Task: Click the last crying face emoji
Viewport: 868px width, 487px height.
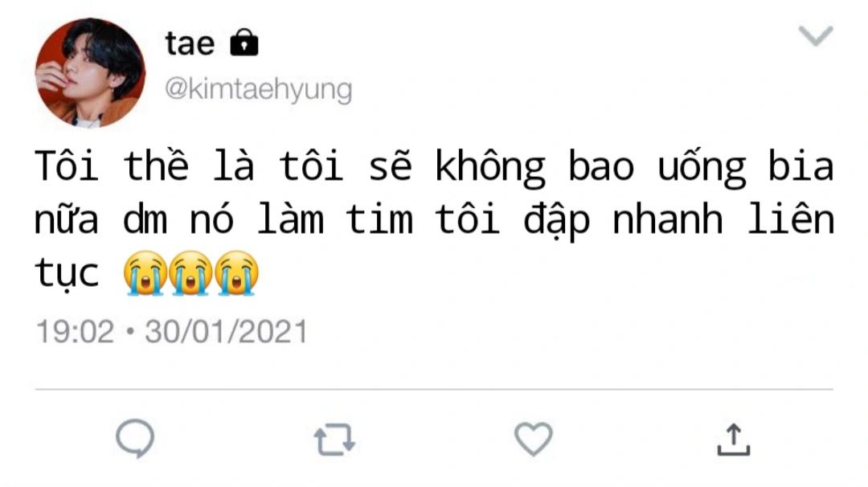Action: [236, 272]
